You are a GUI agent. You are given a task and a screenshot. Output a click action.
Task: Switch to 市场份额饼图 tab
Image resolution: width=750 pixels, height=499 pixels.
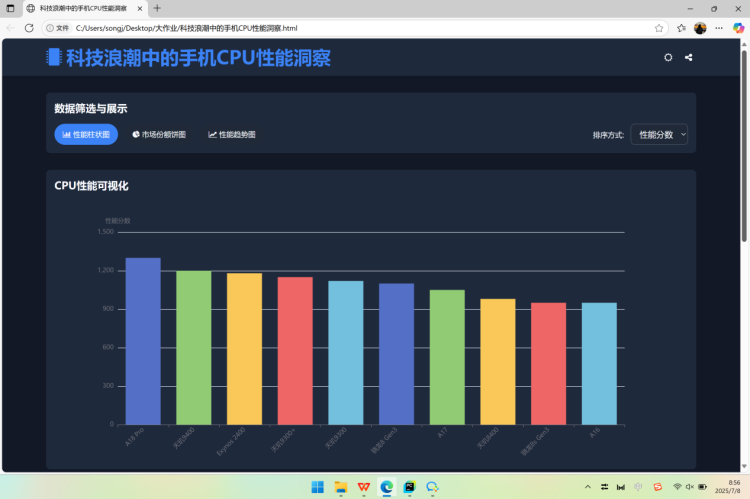pyautogui.click(x=159, y=134)
